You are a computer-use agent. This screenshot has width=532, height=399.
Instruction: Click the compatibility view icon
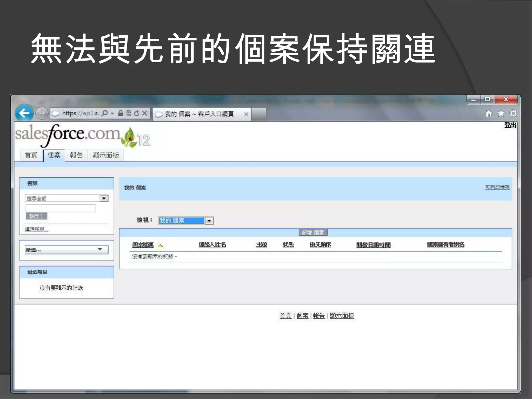tap(129, 113)
